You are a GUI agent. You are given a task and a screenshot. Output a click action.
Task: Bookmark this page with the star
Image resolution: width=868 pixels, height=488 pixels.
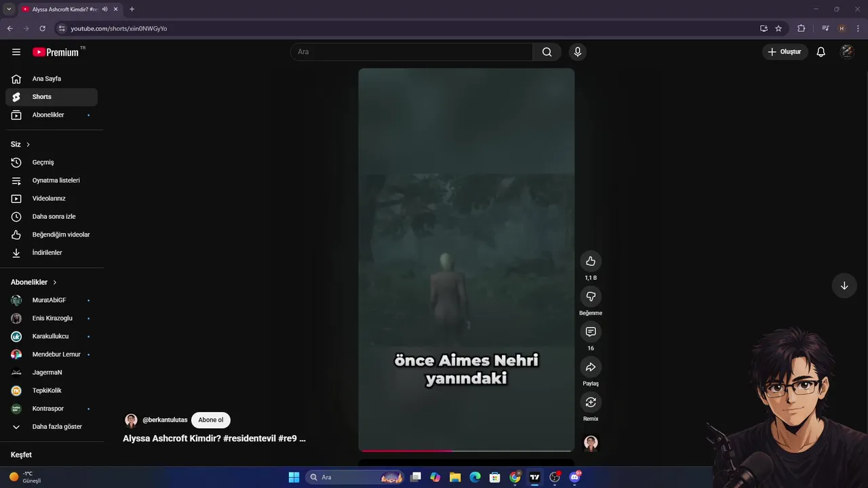point(778,28)
